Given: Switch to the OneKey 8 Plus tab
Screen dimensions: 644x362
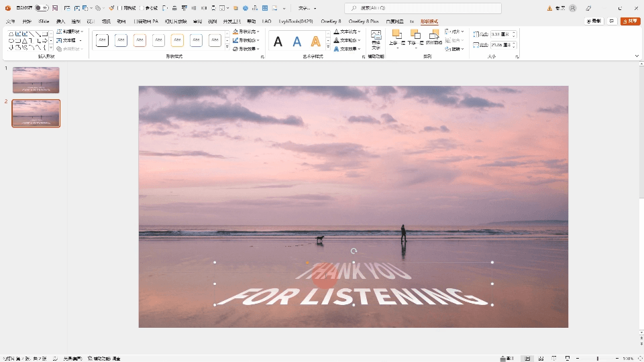Looking at the screenshot, I should tap(364, 21).
